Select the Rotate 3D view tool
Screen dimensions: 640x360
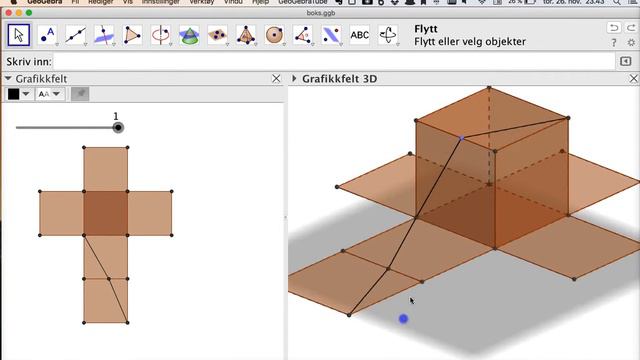tap(388, 35)
